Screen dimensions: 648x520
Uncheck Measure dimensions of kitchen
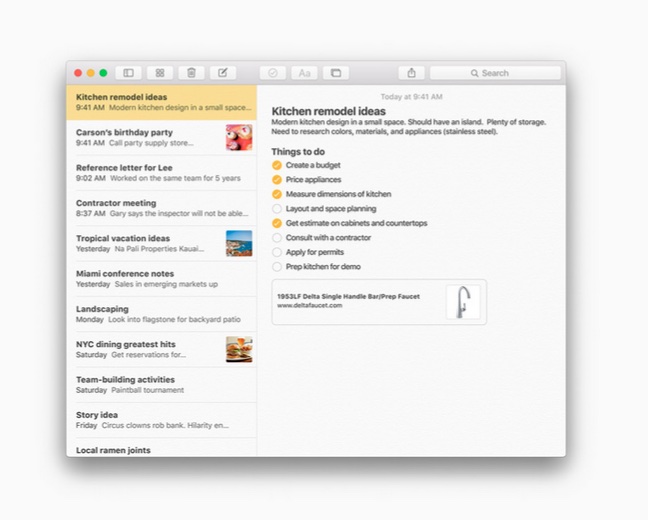click(x=277, y=194)
